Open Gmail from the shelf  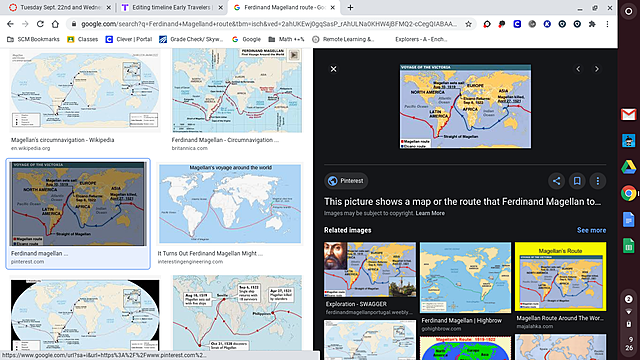pyautogui.click(x=629, y=115)
